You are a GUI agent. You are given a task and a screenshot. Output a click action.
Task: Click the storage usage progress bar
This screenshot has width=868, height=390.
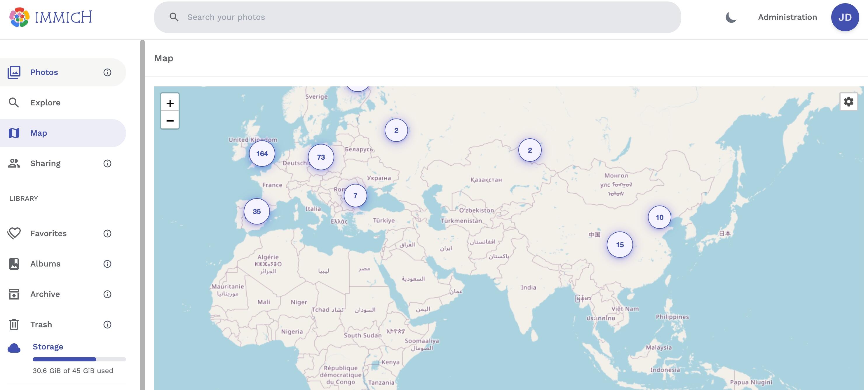tap(79, 359)
